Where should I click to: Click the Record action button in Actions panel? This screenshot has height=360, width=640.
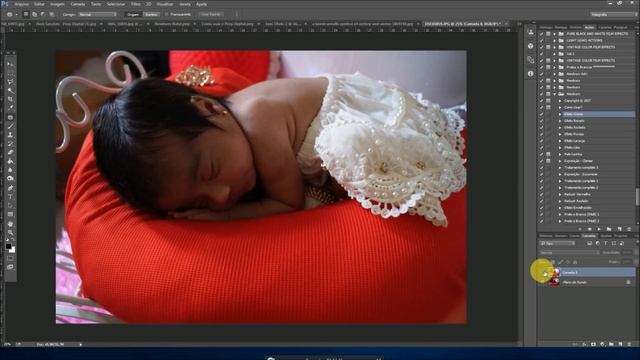pyautogui.click(x=589, y=229)
